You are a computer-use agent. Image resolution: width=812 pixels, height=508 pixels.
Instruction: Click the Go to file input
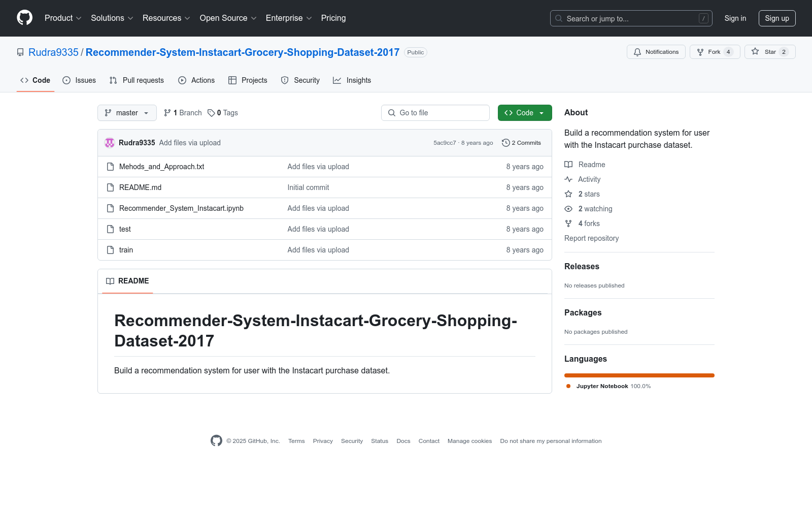(435, 113)
